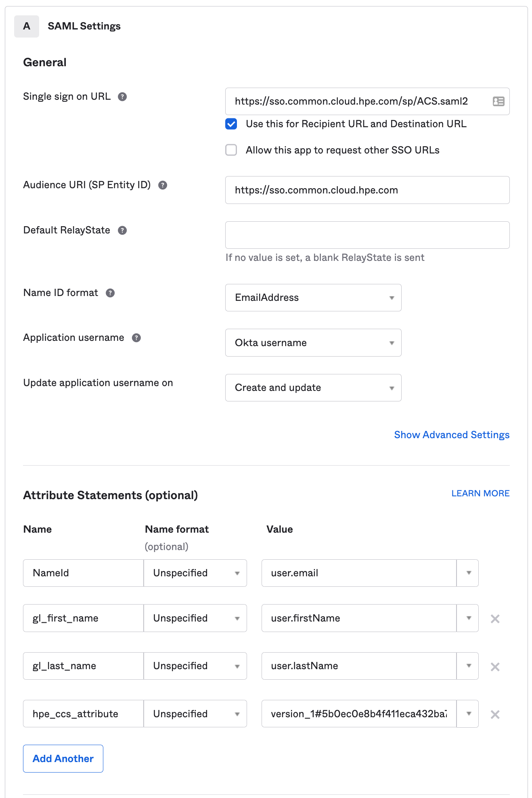Open the Name ID format dropdown

(x=391, y=298)
